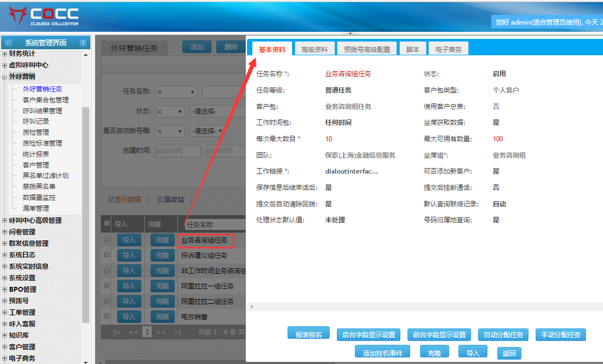Click the COCC bull logo

[18, 16]
